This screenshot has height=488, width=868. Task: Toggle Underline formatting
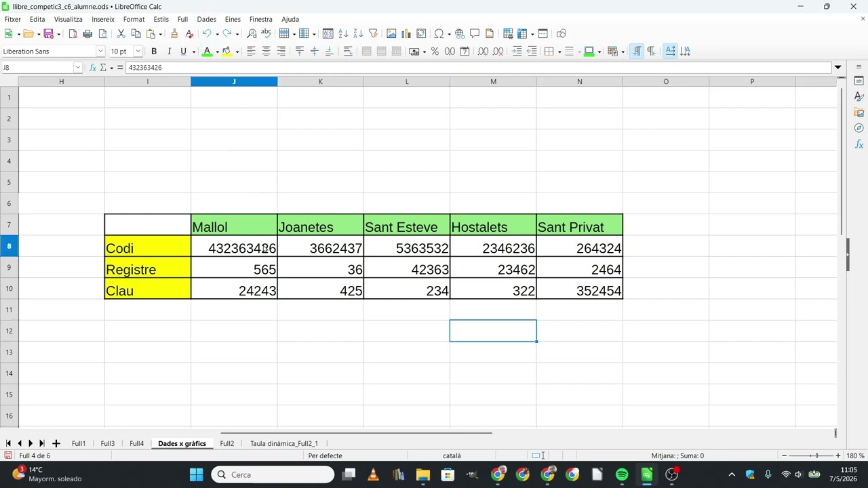[183, 52]
